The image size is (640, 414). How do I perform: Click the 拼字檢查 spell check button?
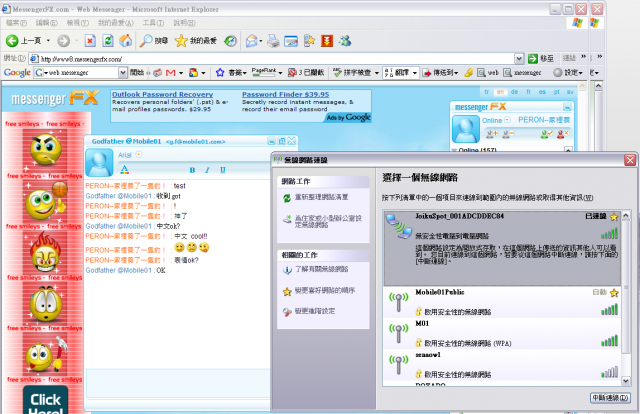click(x=352, y=73)
